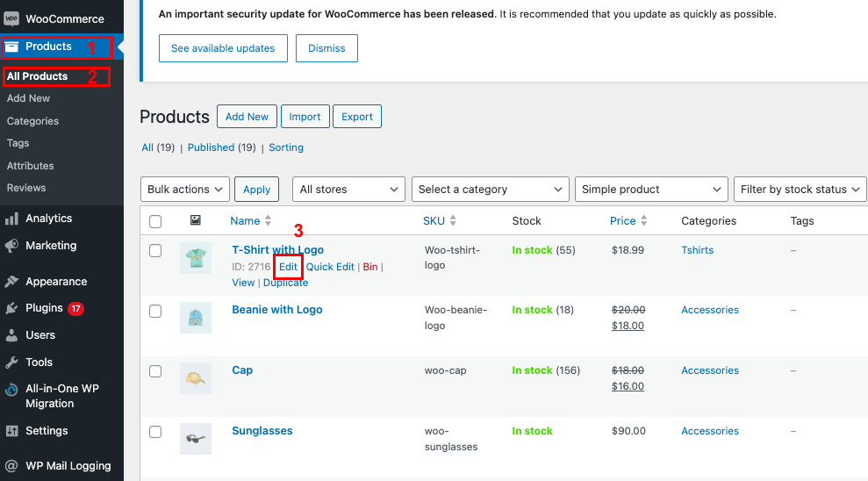This screenshot has width=868, height=481.
Task: Open the Cap product thumbnail
Action: [196, 378]
